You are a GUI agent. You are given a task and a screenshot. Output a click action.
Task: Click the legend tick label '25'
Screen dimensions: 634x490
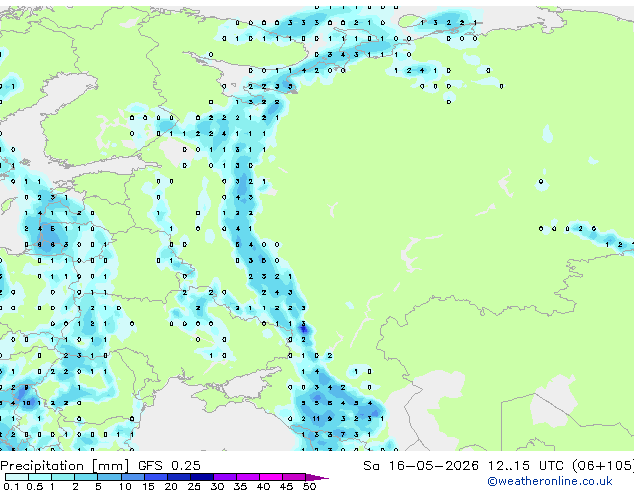point(194,486)
